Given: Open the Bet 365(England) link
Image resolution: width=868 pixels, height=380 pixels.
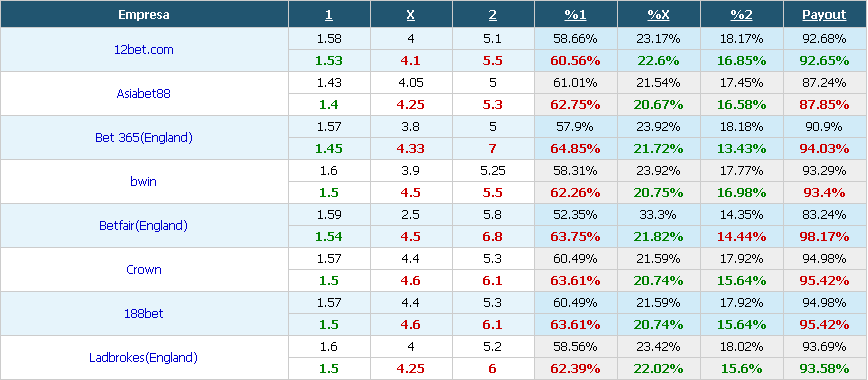Looking at the screenshot, I should pos(143,137).
